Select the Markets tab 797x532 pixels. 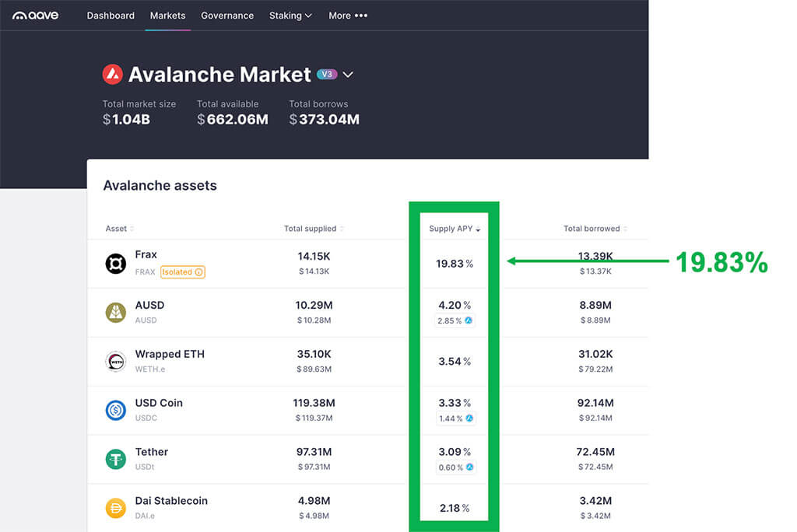168,16
